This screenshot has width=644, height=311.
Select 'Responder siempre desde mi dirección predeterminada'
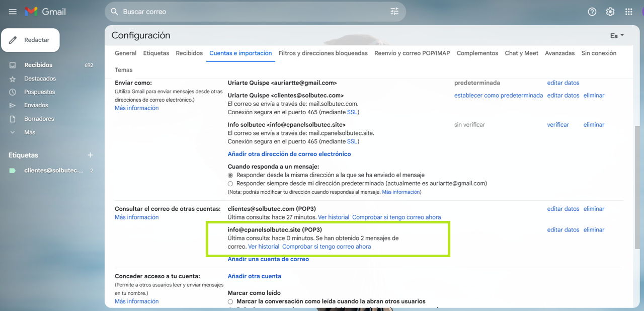pyautogui.click(x=230, y=184)
